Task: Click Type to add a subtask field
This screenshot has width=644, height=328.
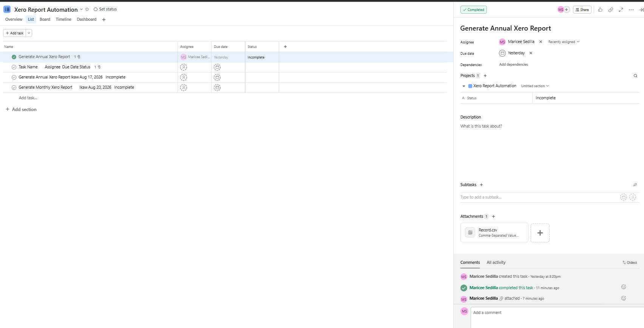Action: click(538, 197)
